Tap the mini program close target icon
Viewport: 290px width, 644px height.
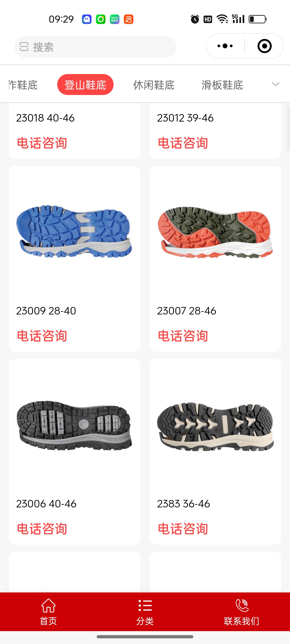click(264, 46)
